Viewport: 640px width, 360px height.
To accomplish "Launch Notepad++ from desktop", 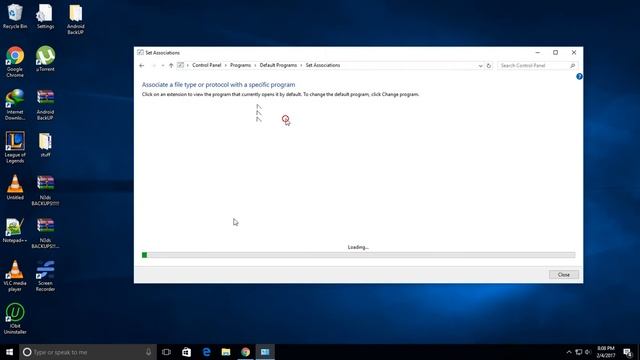I will (15, 230).
